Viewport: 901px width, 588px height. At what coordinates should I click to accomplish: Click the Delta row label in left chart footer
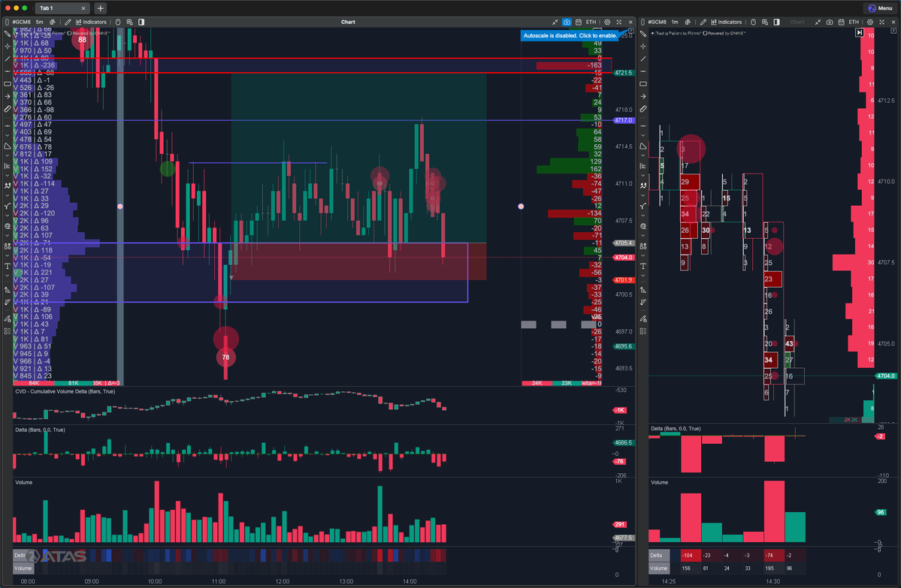(x=23, y=556)
